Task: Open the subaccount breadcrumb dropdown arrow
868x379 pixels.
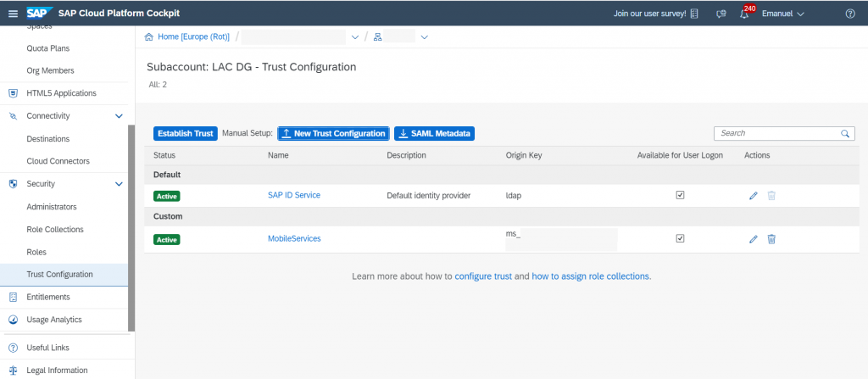Action: tap(425, 37)
